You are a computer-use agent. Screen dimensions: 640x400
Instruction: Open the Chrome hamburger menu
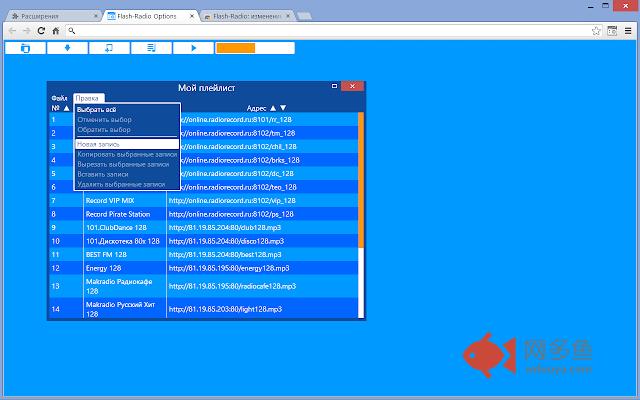[x=628, y=31]
